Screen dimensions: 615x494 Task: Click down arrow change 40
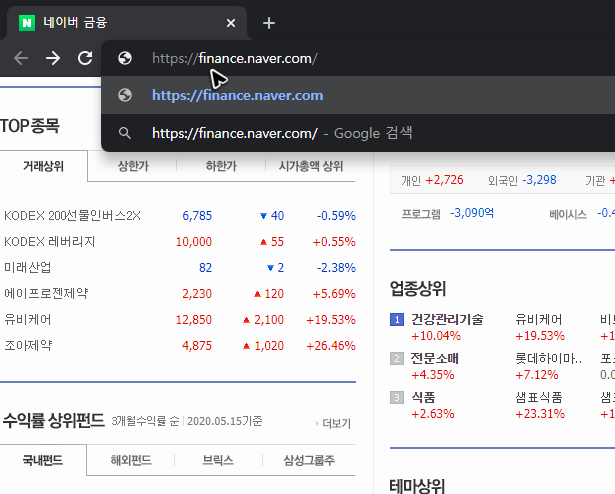272,216
